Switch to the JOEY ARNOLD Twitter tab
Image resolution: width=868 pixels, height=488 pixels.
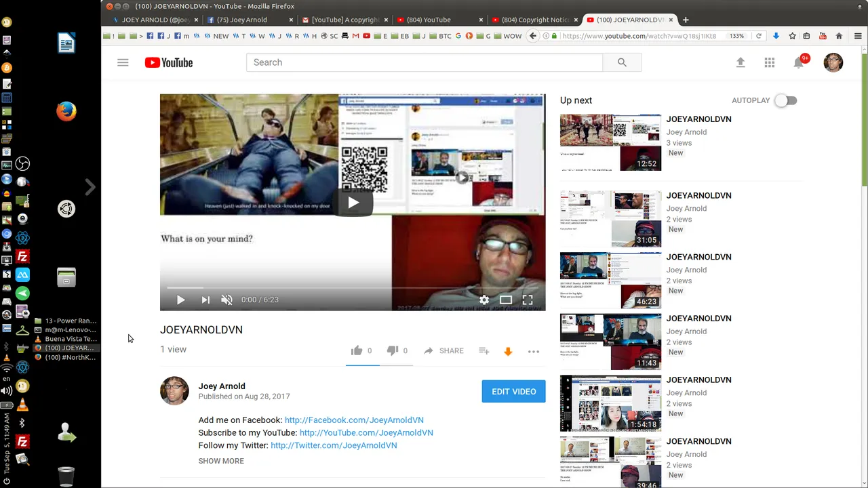point(151,20)
